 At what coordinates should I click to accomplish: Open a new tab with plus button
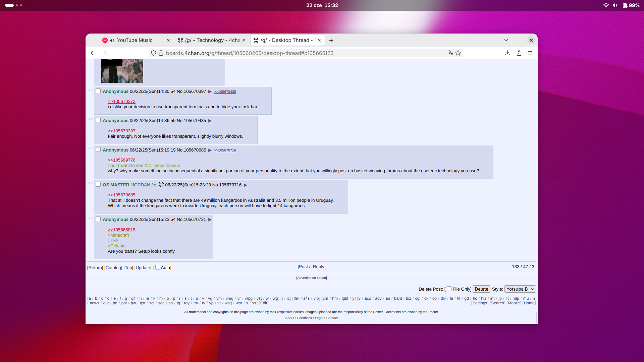(x=331, y=40)
